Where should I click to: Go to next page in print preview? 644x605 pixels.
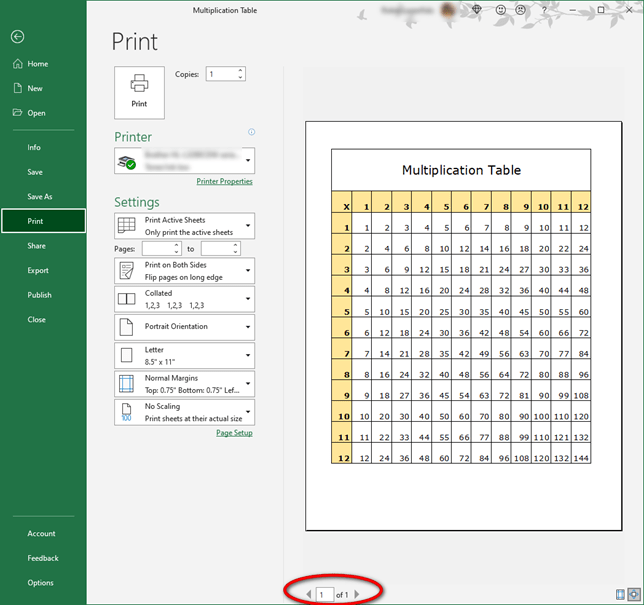click(x=357, y=594)
